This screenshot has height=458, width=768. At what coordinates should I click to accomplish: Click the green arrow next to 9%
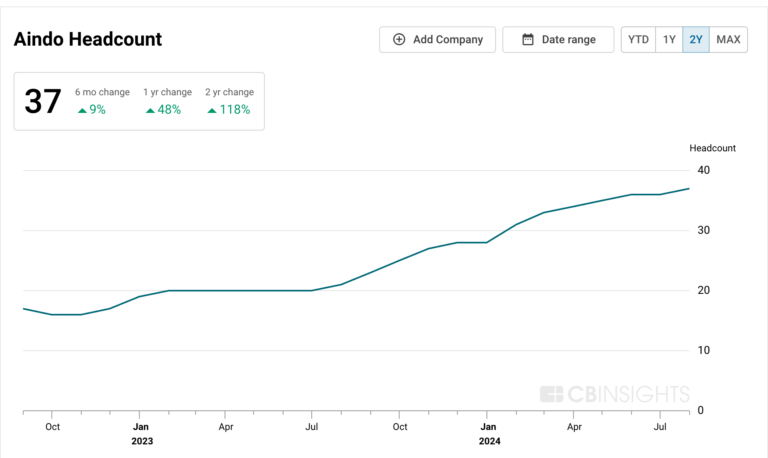coord(82,110)
